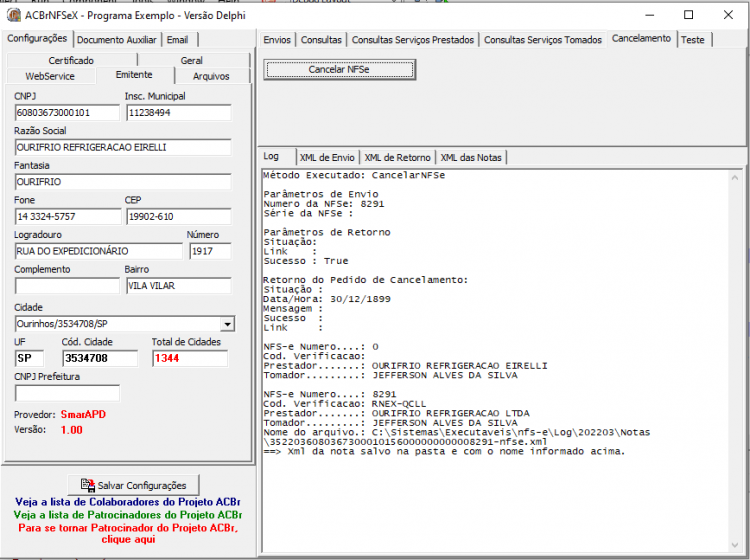Click the empty Complemento field
Image resolution: width=750 pixels, height=560 pixels.
[x=67, y=286]
